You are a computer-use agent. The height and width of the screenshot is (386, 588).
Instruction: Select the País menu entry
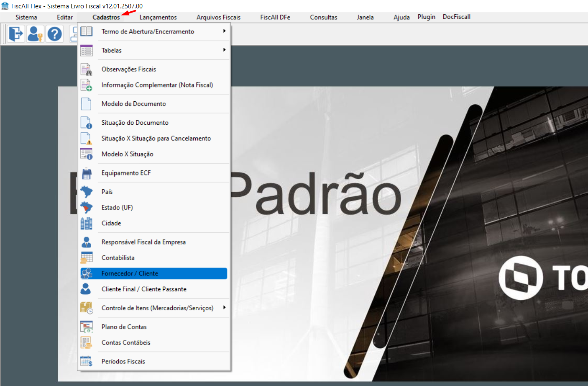154,192
